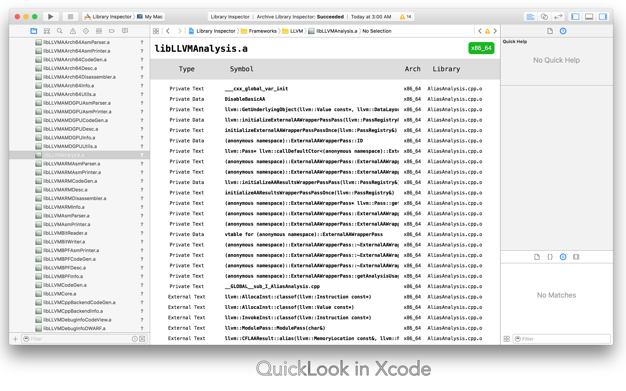626x391 pixels.
Task: Open the Frameworks breadcrumb segment
Action: click(259, 31)
